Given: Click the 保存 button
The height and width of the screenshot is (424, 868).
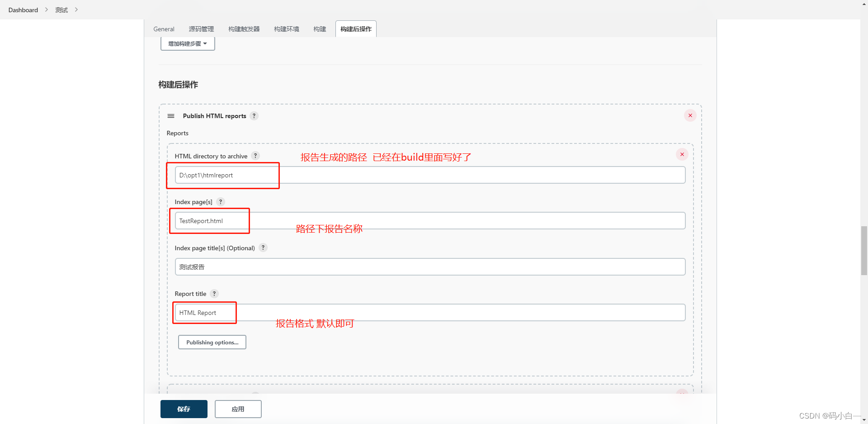Looking at the screenshot, I should 184,409.
